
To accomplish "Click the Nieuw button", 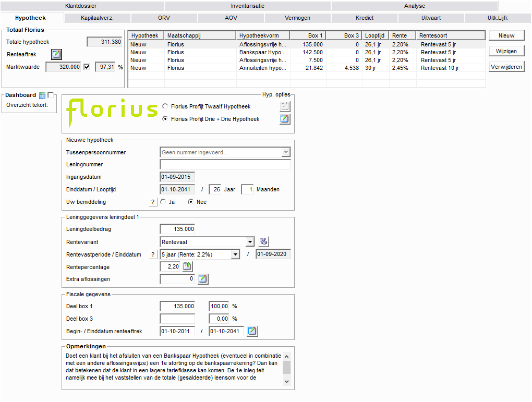I will coord(506,35).
